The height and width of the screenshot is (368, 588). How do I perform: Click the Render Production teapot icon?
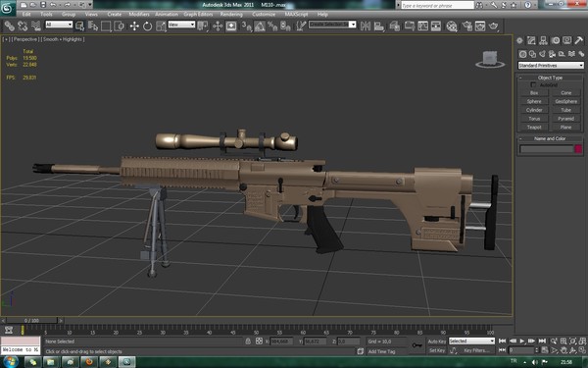click(494, 26)
